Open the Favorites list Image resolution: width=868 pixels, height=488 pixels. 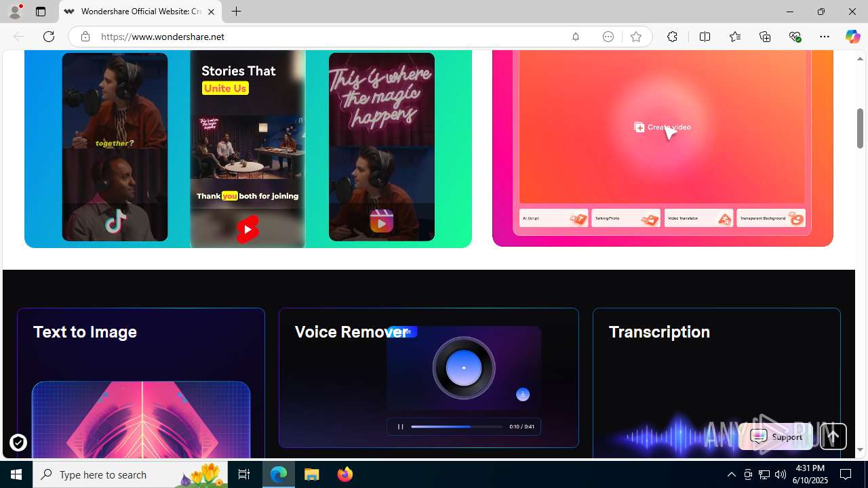coord(735,37)
